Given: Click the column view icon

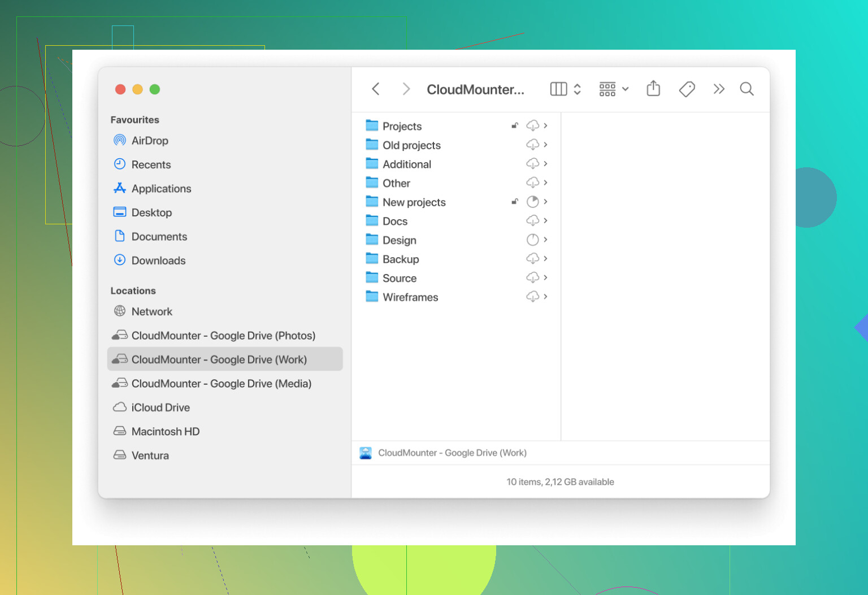Looking at the screenshot, I should pyautogui.click(x=558, y=89).
